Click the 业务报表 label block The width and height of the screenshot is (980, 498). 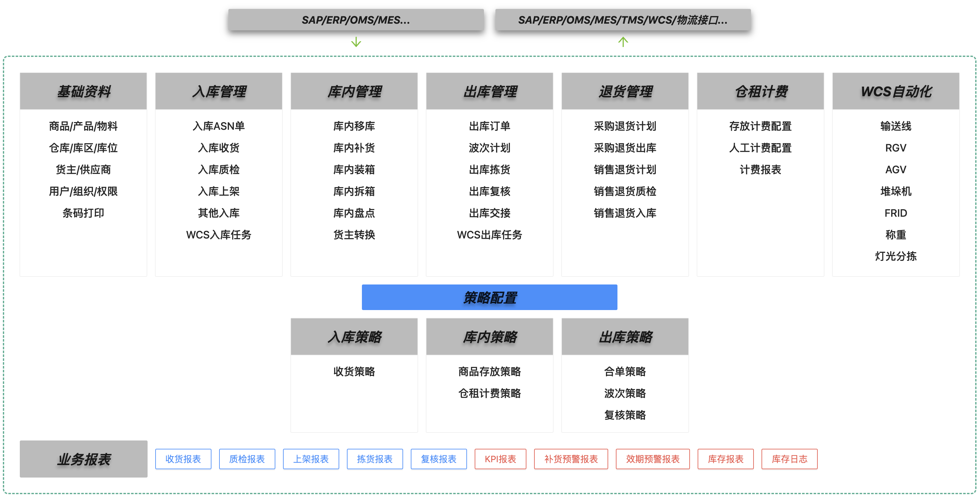84,459
